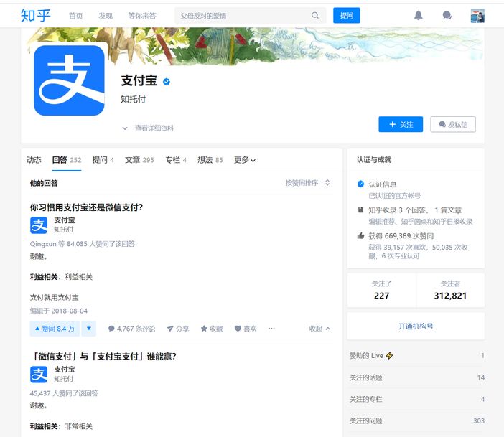504x437 pixels.
Task: Open the 关注者 312,821 followers count
Action: point(450,290)
